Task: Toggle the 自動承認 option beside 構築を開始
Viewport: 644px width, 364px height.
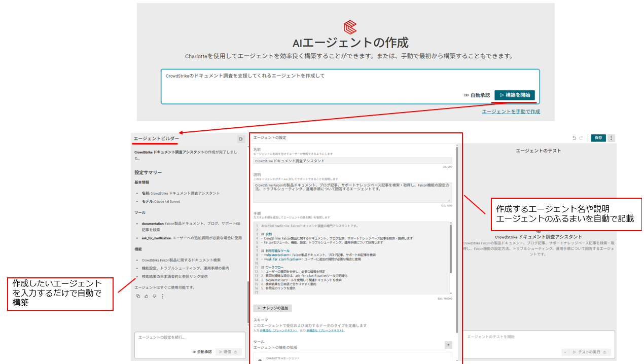Action: (477, 95)
